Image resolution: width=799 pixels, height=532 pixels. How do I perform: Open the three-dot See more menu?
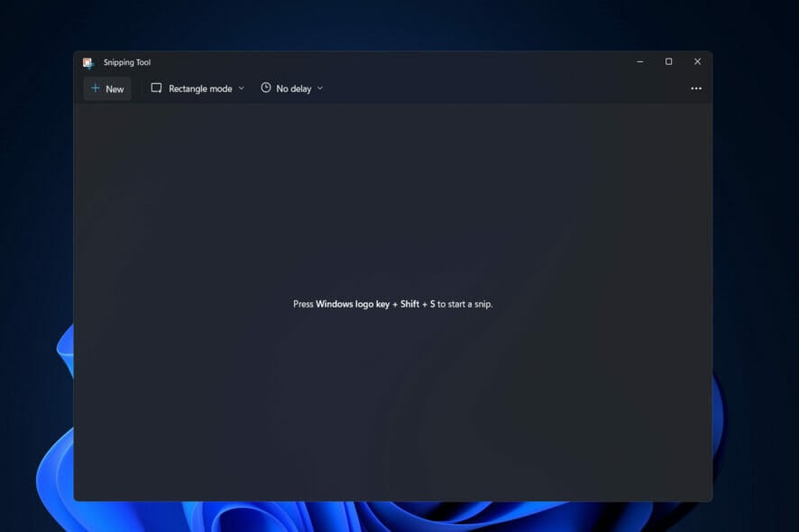tap(696, 88)
